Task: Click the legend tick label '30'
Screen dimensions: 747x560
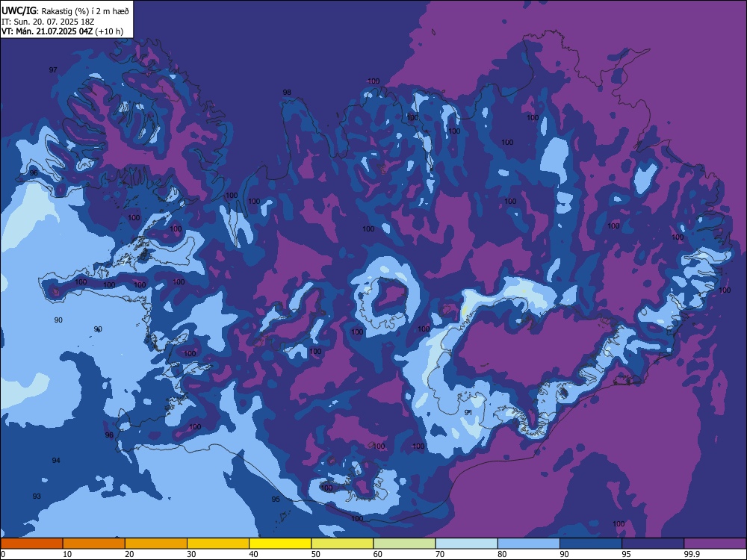Action: (191, 554)
